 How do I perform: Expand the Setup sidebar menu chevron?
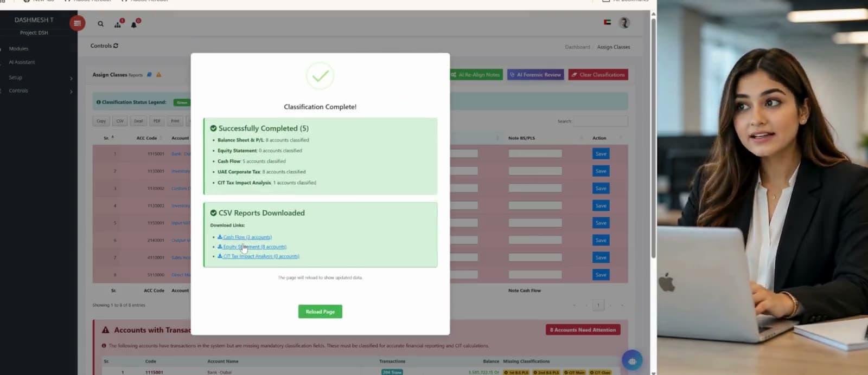[x=71, y=78]
